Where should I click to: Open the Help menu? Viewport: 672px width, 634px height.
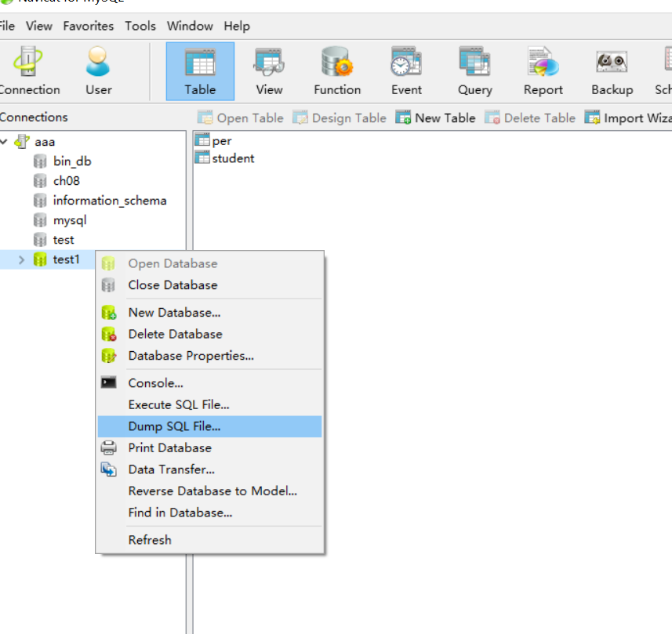[x=237, y=26]
